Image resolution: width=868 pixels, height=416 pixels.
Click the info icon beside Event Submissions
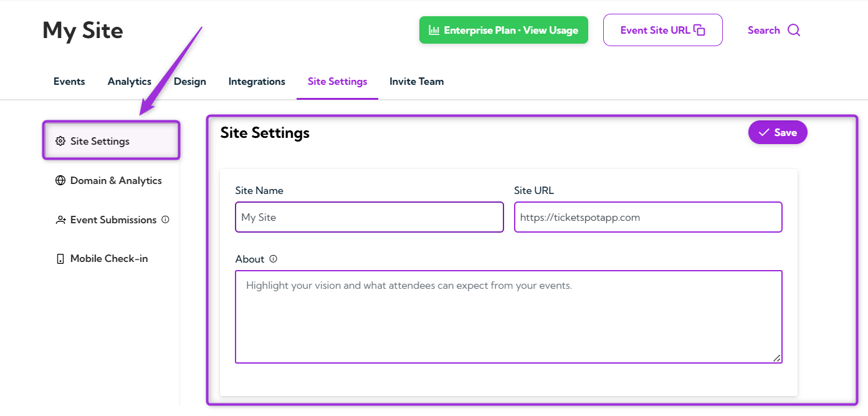[x=165, y=220]
